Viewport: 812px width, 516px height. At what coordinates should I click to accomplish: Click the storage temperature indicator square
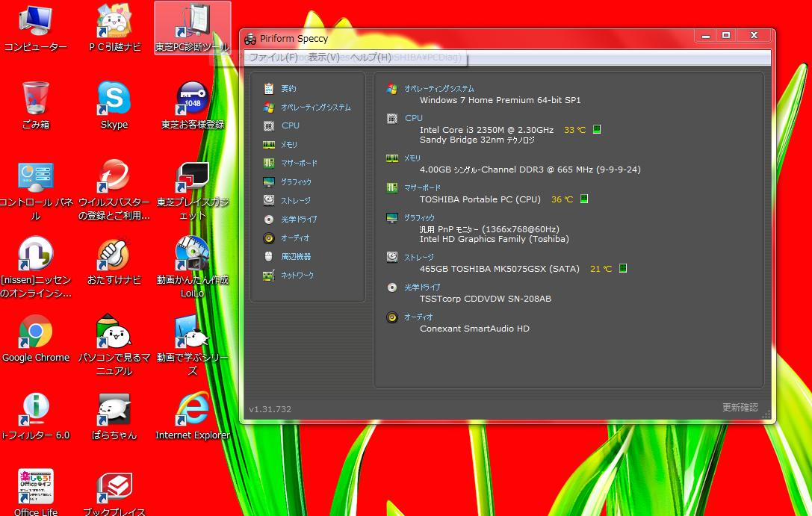(x=623, y=268)
